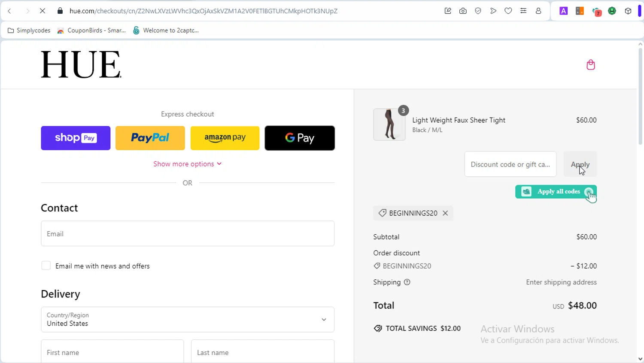The image size is (644, 363).
Task: Open the easy setup sliders icon
Action: [x=523, y=11]
